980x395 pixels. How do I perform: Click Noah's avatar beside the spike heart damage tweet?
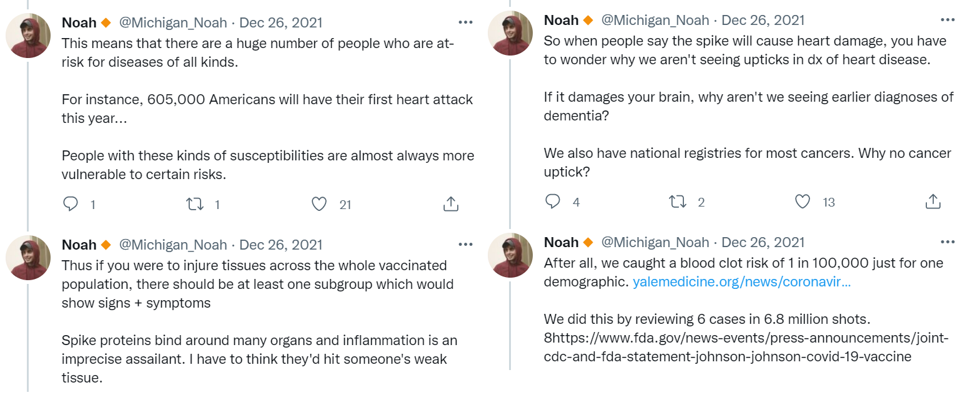pos(510,33)
